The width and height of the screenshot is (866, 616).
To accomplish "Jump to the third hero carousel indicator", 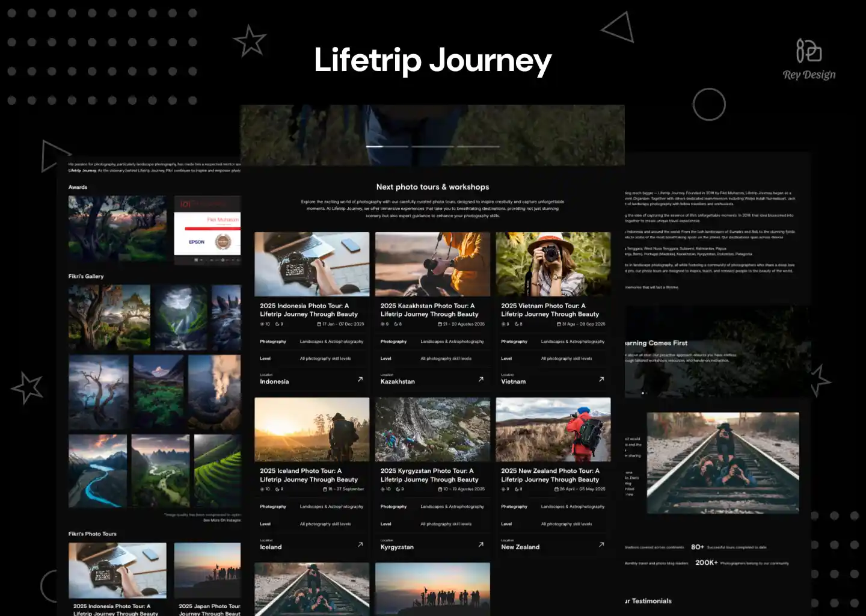I will (478, 146).
